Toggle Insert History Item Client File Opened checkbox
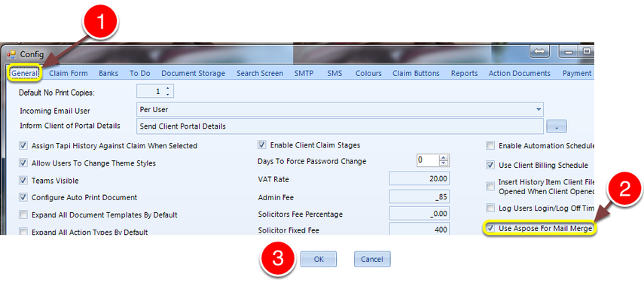The image size is (644, 286). pos(490,187)
